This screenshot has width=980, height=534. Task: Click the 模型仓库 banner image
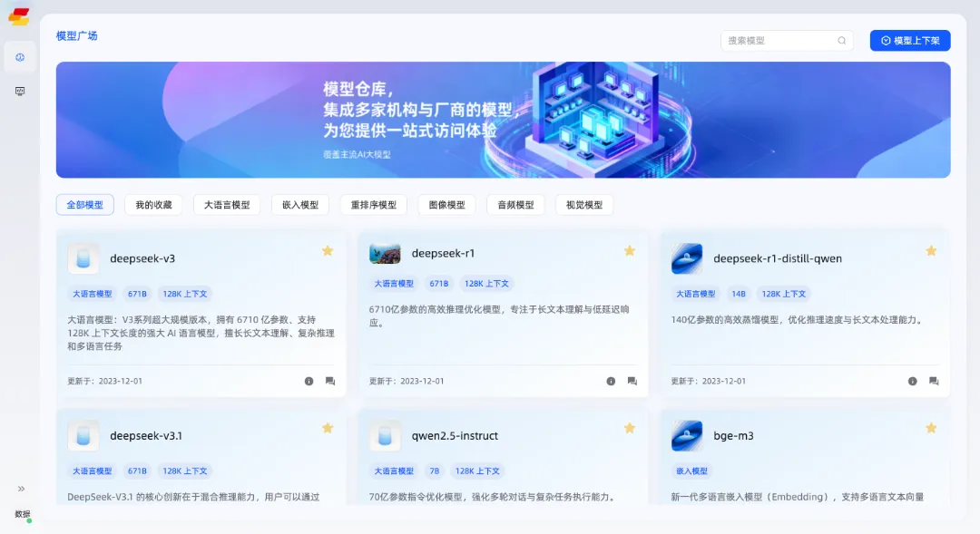[503, 120]
